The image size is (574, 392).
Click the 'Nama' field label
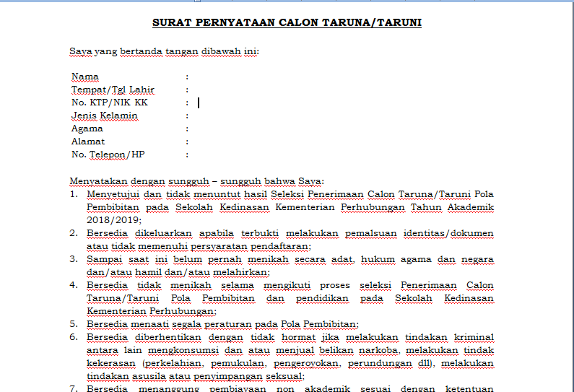[85, 77]
